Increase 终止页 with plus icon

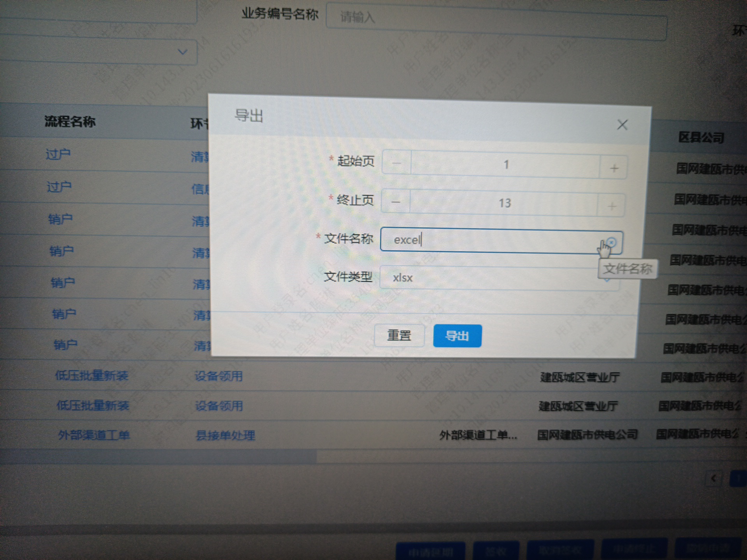(611, 206)
